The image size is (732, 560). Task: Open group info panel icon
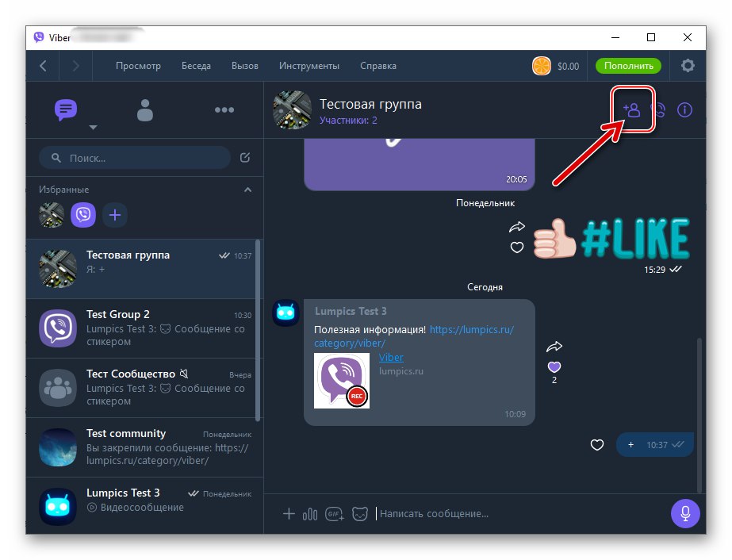pyautogui.click(x=684, y=110)
